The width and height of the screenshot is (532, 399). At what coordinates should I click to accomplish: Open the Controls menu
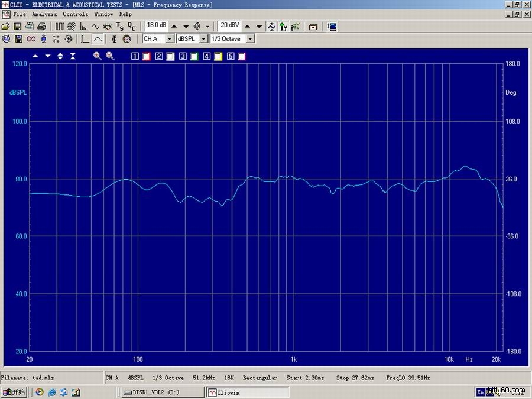(x=75, y=14)
